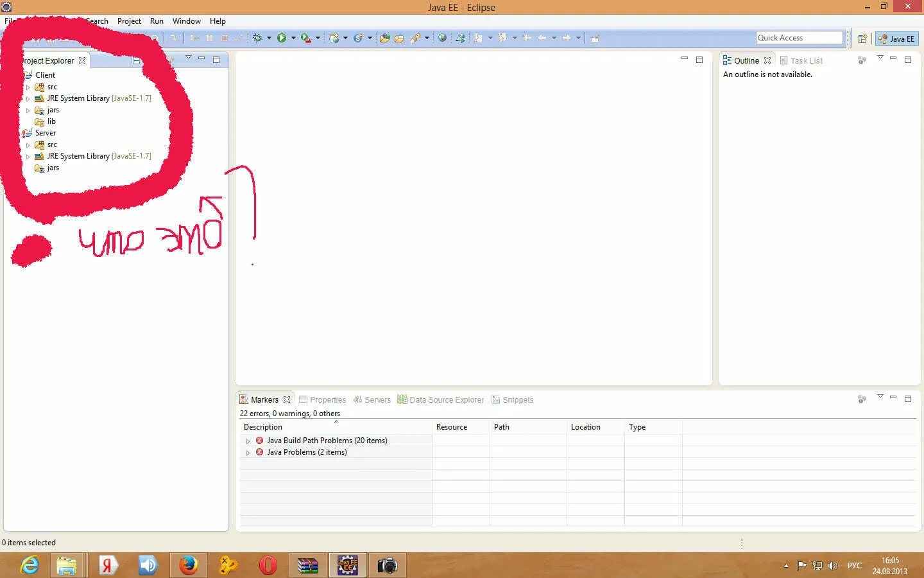This screenshot has width=924, height=578.
Task: Open Firefox from the taskbar
Action: [x=189, y=565]
